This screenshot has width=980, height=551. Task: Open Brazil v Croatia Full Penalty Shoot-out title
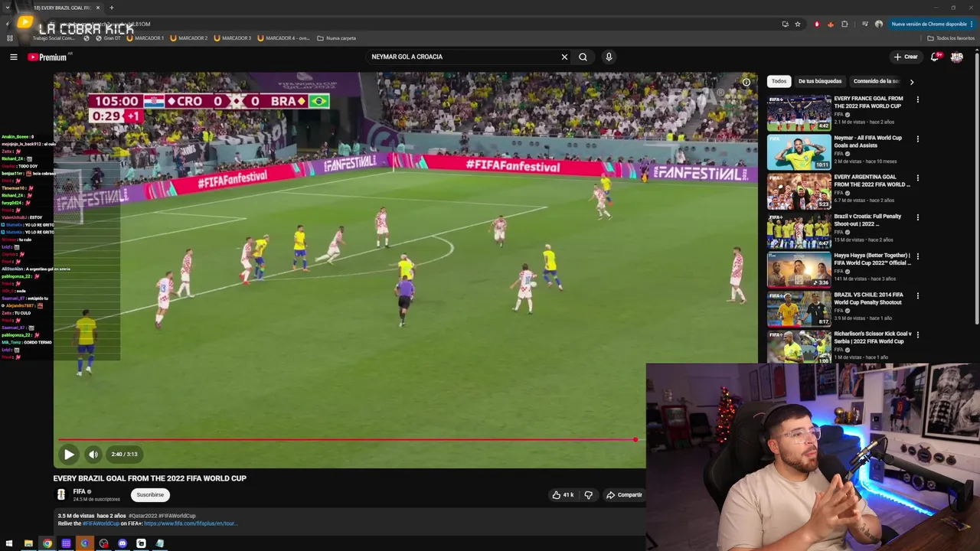click(x=867, y=220)
